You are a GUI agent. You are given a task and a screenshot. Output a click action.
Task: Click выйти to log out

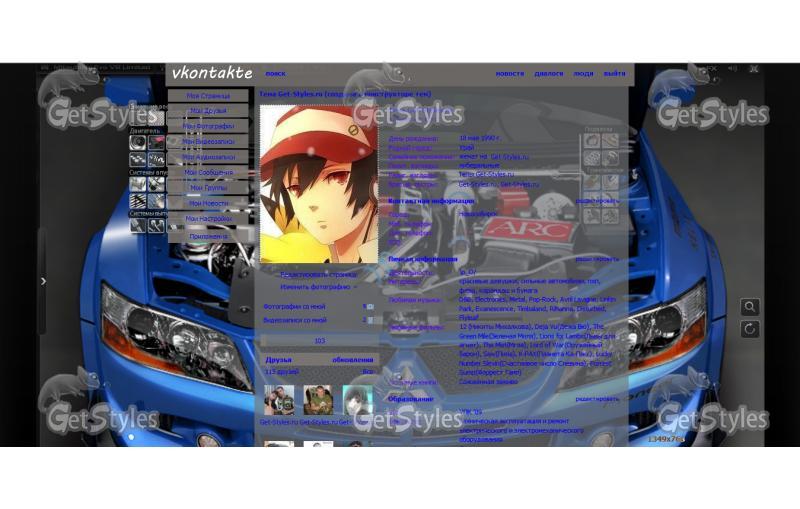pos(614,74)
